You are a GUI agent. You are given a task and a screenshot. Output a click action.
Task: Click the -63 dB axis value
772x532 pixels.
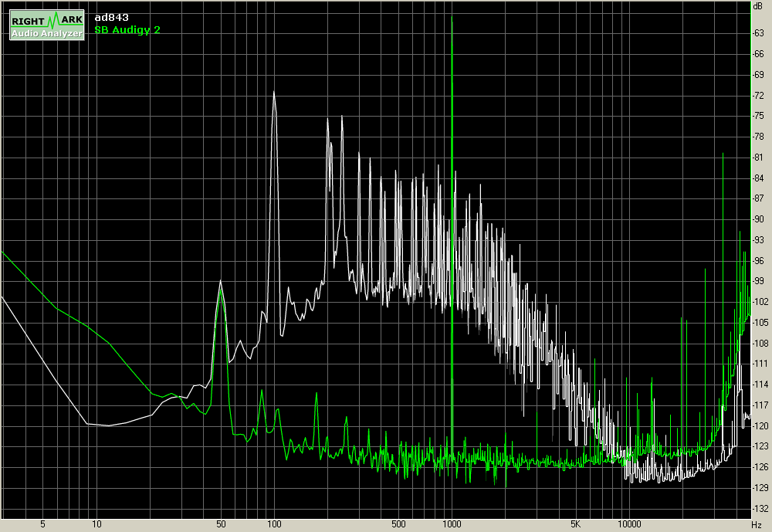point(758,33)
